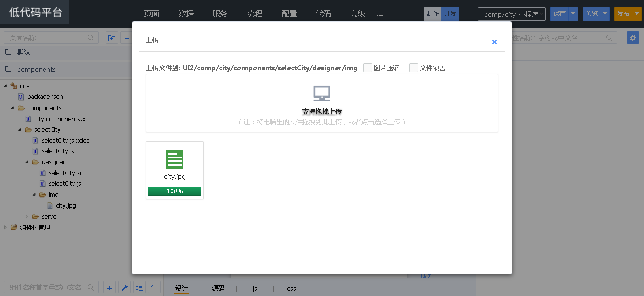Click the search magnifier in page name field
The height and width of the screenshot is (296, 644).
[x=91, y=38]
